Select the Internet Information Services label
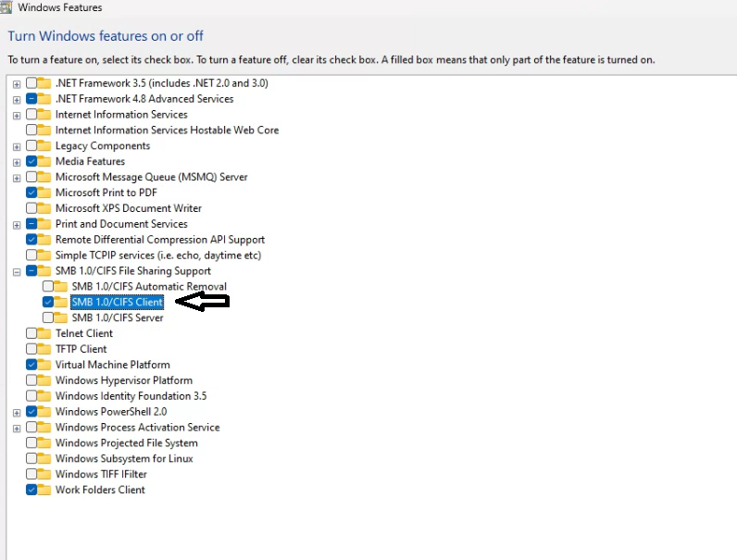This screenshot has width=737, height=560. (121, 114)
